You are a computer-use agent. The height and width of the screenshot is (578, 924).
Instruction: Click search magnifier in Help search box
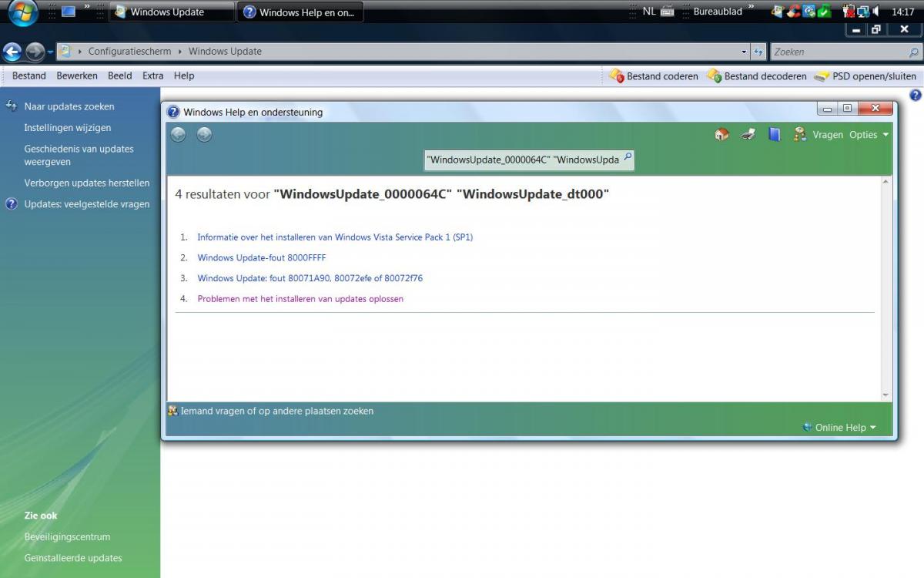628,158
